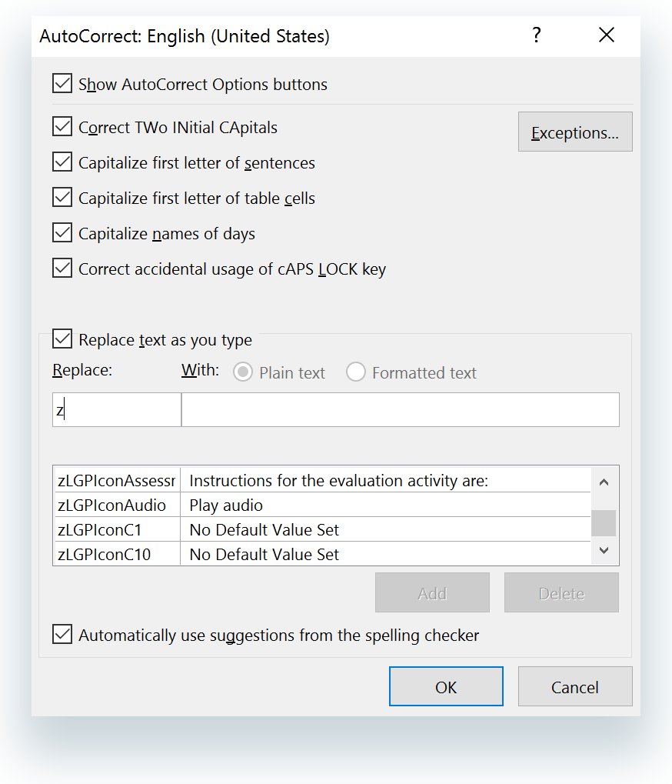Select the Formatted text radio button
672x784 pixels.
[x=356, y=372]
